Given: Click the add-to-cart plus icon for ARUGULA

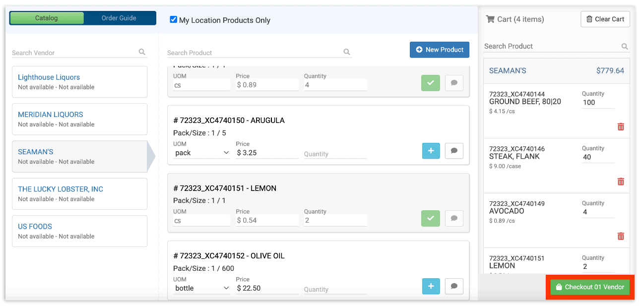Looking at the screenshot, I should [430, 150].
